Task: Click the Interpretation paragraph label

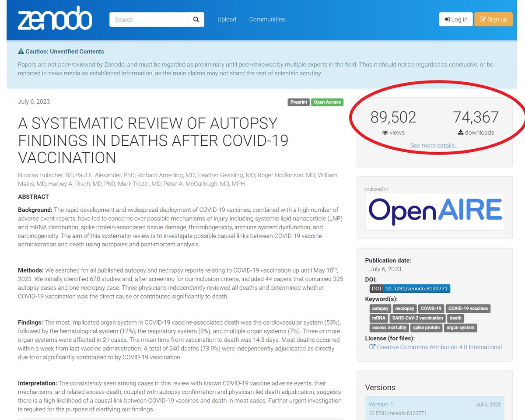Action: (x=37, y=383)
